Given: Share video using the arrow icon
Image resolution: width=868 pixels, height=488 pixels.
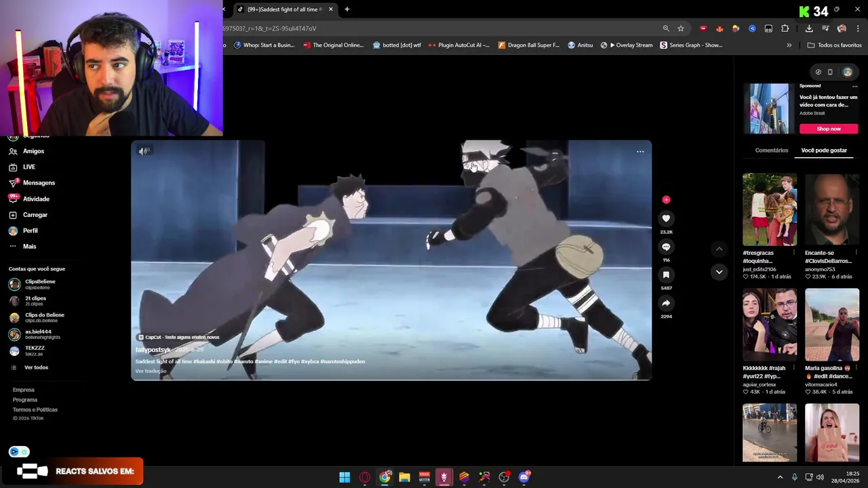Looking at the screenshot, I should pyautogui.click(x=666, y=303).
